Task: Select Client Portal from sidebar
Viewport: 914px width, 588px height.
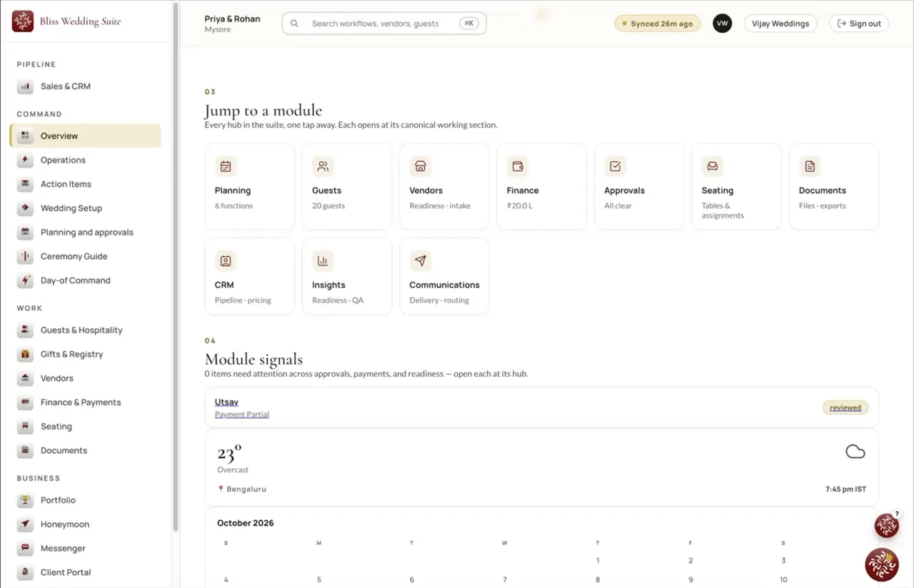Action: tap(86, 572)
